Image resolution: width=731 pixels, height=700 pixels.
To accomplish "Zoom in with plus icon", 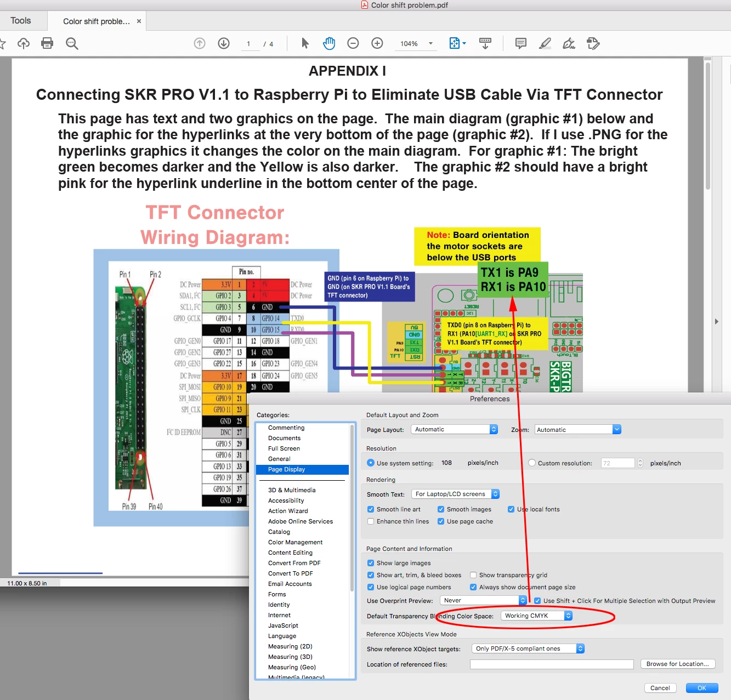I will tap(377, 43).
